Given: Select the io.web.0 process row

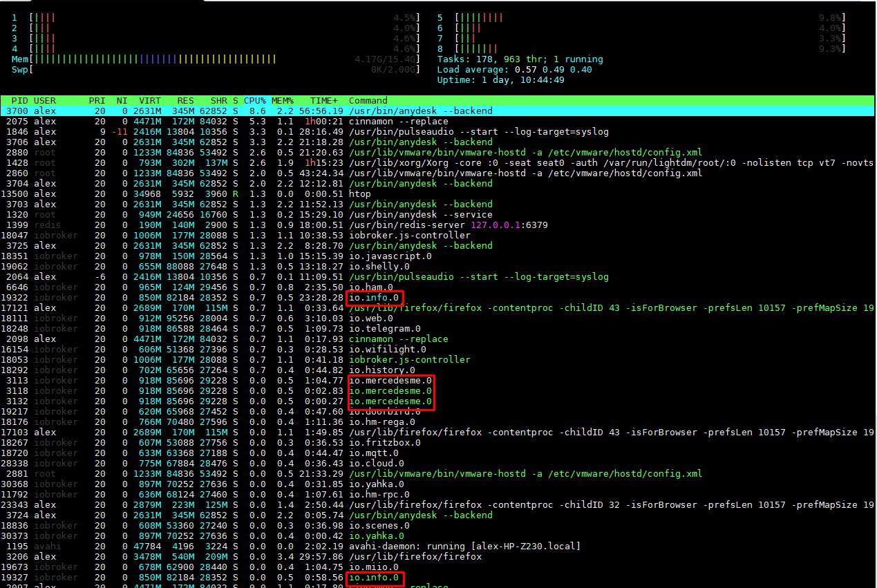Looking at the screenshot, I should (x=437, y=318).
